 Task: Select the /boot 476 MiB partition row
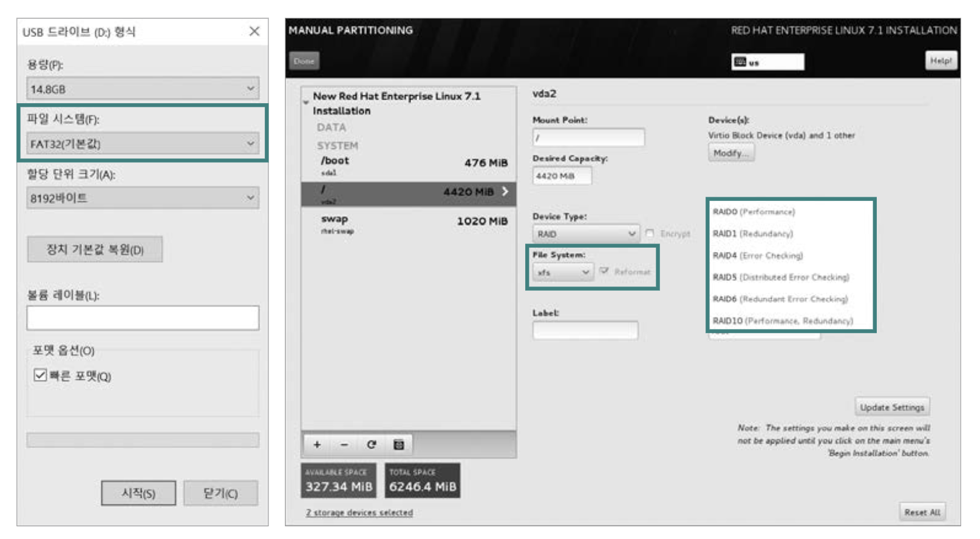[409, 166]
